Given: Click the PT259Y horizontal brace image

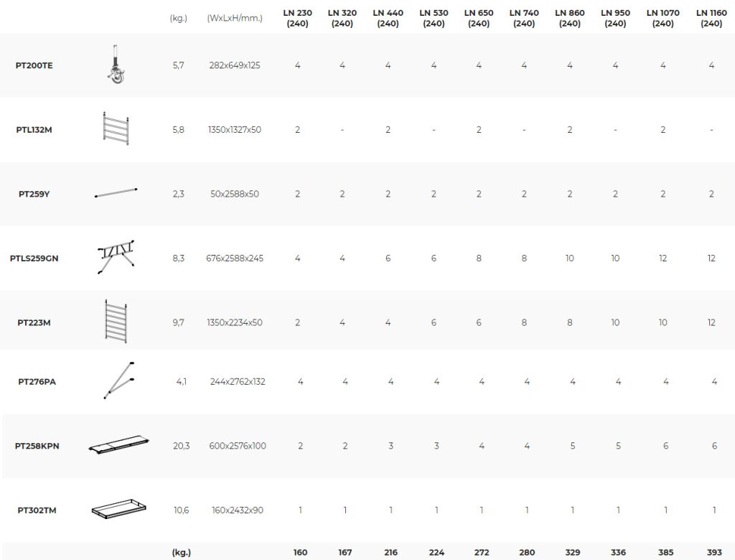Looking at the screenshot, I should click(x=116, y=192).
